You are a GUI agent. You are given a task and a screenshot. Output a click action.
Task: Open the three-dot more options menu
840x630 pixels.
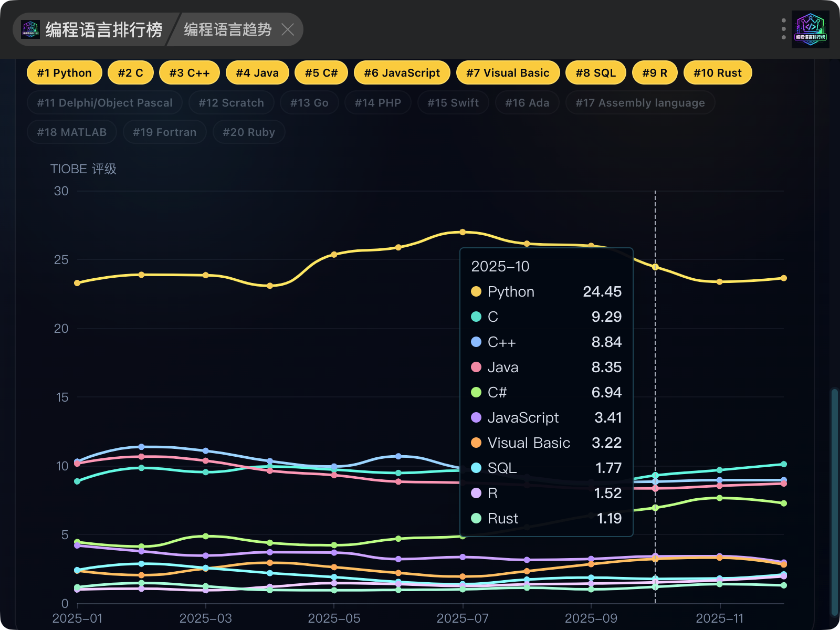[x=783, y=29]
